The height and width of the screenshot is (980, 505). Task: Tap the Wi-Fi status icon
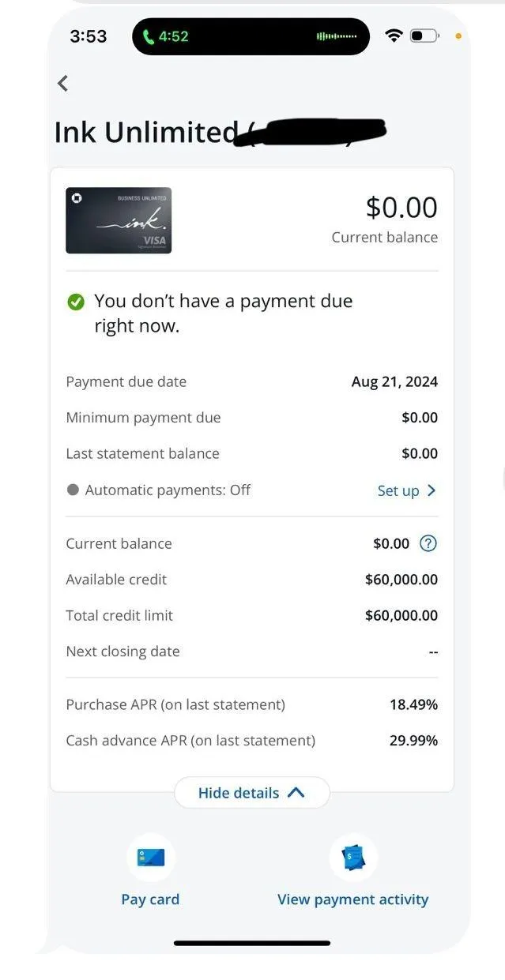click(393, 36)
